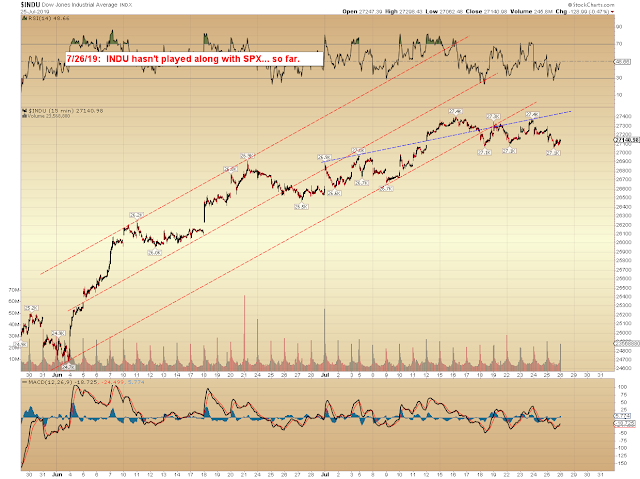Select the 'Dow Jones Industrial Average' title
Screen dimensions: 640x479
(x=80, y=5)
